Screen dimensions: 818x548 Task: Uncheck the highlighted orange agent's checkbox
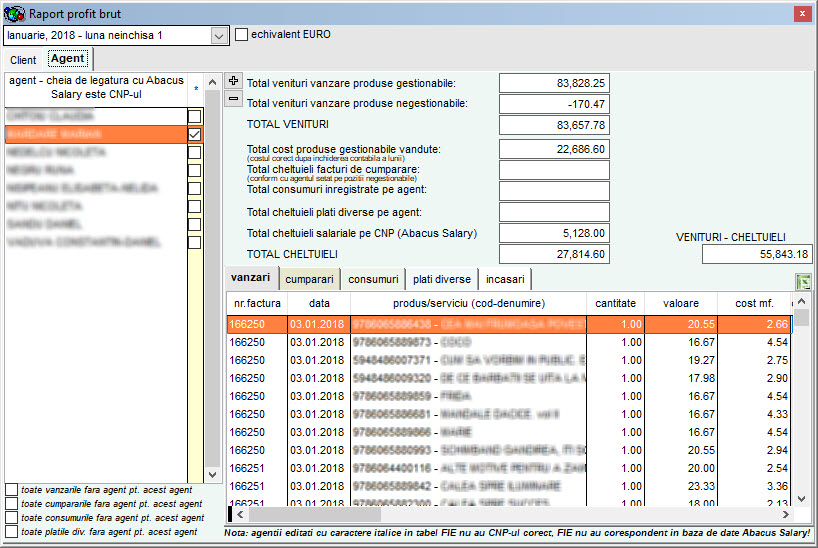pos(195,134)
